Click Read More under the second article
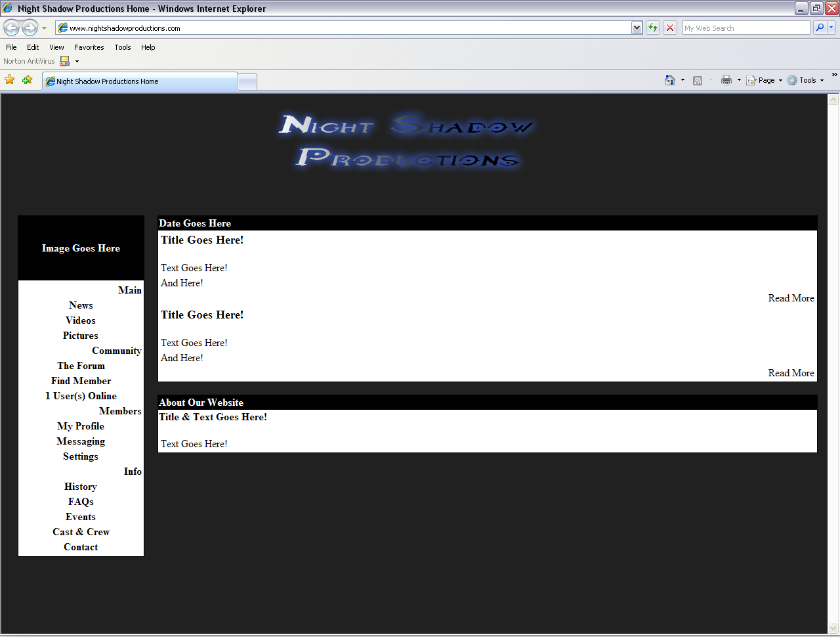Image resolution: width=840 pixels, height=637 pixels. point(791,373)
